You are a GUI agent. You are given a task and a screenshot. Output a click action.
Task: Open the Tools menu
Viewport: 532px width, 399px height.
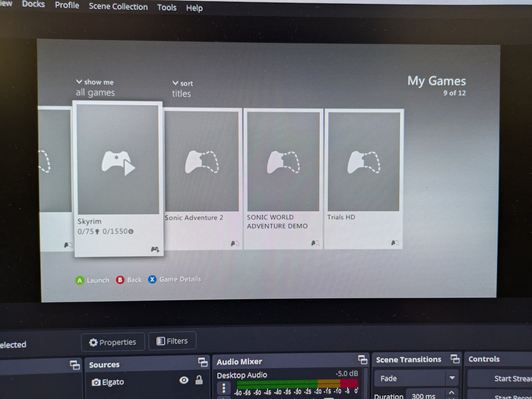(167, 7)
